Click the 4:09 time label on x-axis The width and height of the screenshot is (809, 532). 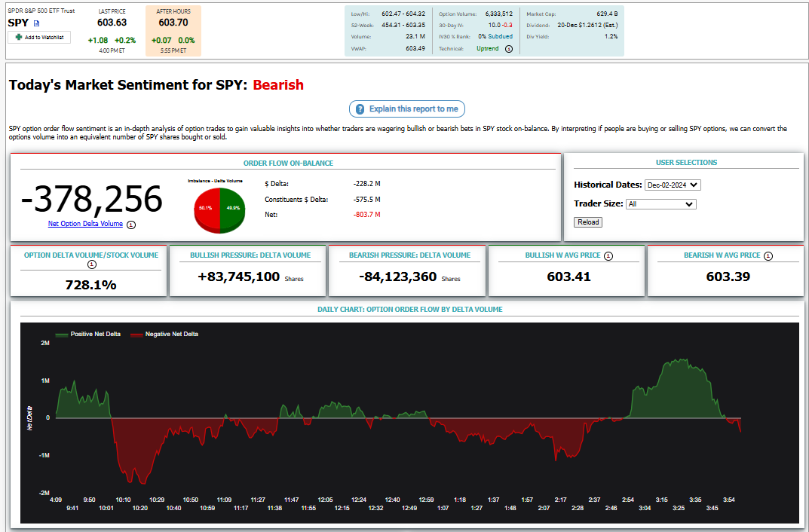point(56,500)
